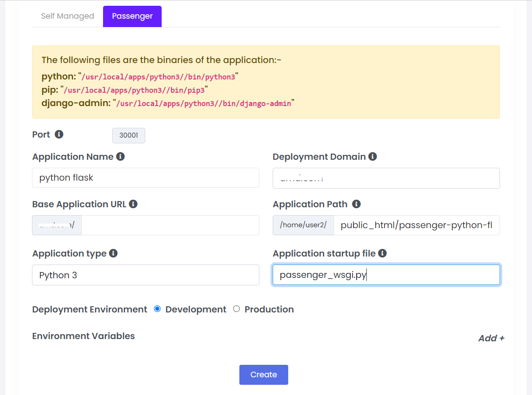Click the Application Path input field

[x=416, y=225]
